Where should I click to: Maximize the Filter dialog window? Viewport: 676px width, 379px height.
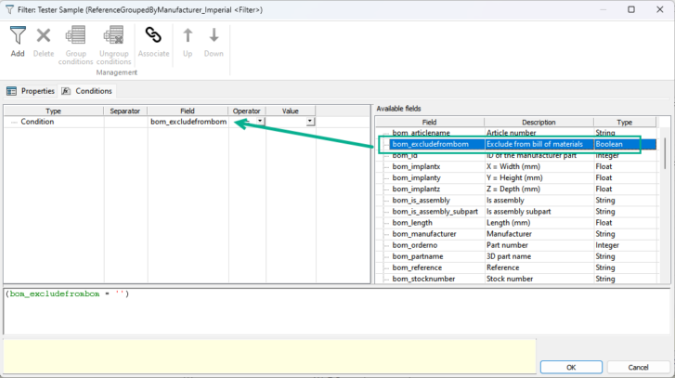[x=631, y=9]
